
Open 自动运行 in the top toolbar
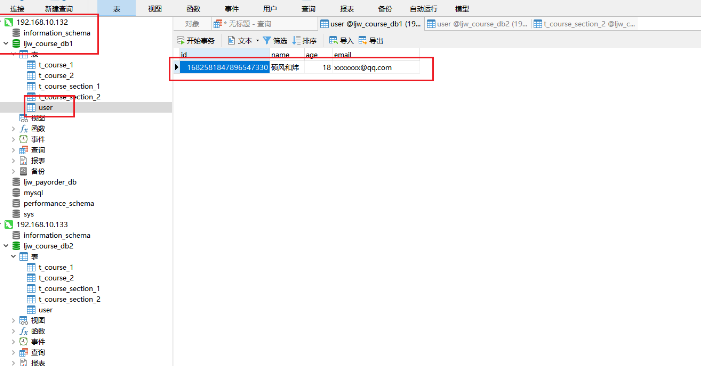point(423,8)
